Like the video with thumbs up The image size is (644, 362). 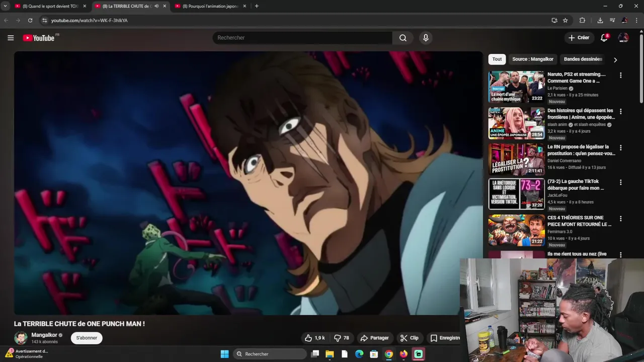point(314,338)
